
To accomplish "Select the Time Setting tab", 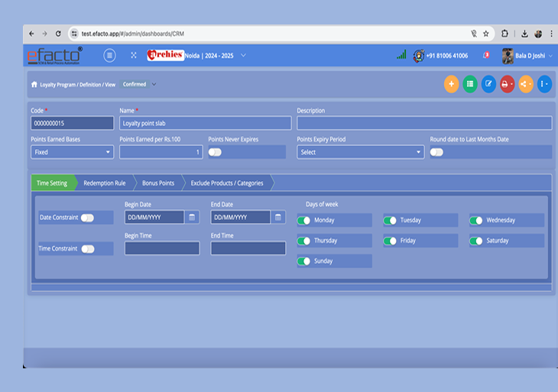I will click(x=52, y=183).
